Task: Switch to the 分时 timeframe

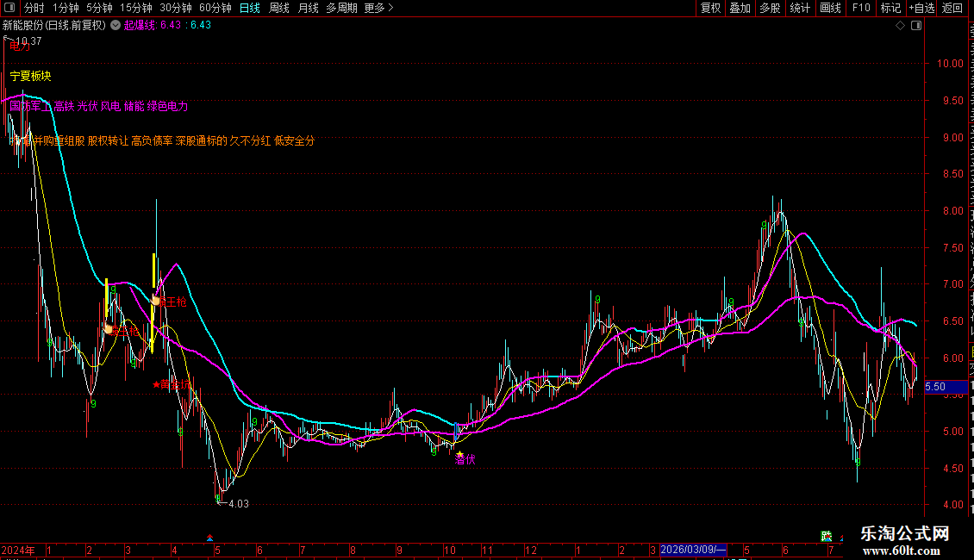Action: coord(34,8)
